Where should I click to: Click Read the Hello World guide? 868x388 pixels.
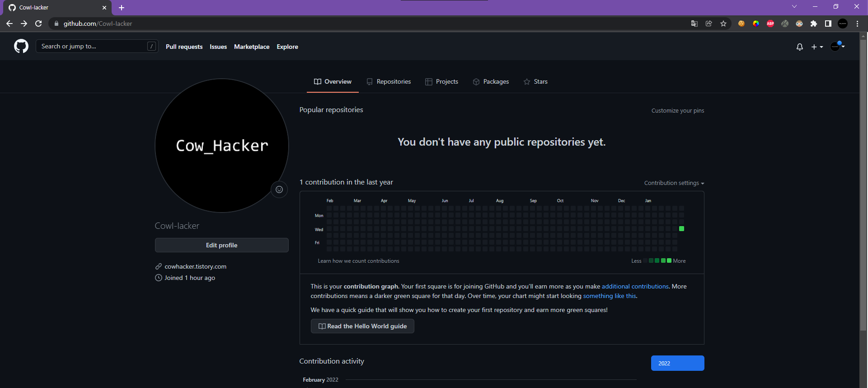tap(362, 326)
